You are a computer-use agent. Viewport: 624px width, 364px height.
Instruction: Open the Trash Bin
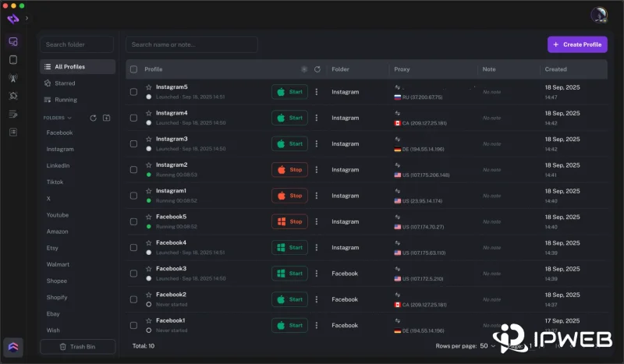(x=77, y=347)
